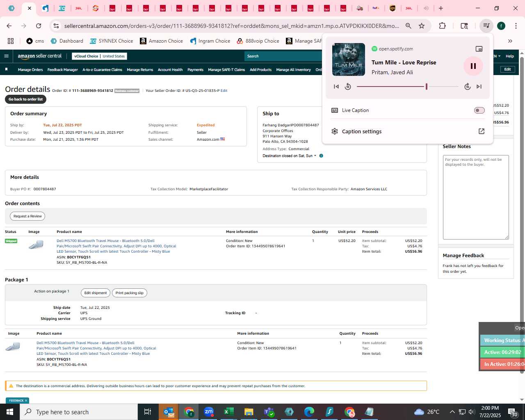
Task: Click the zoom magnifier in address bar
Action: coord(409,26)
